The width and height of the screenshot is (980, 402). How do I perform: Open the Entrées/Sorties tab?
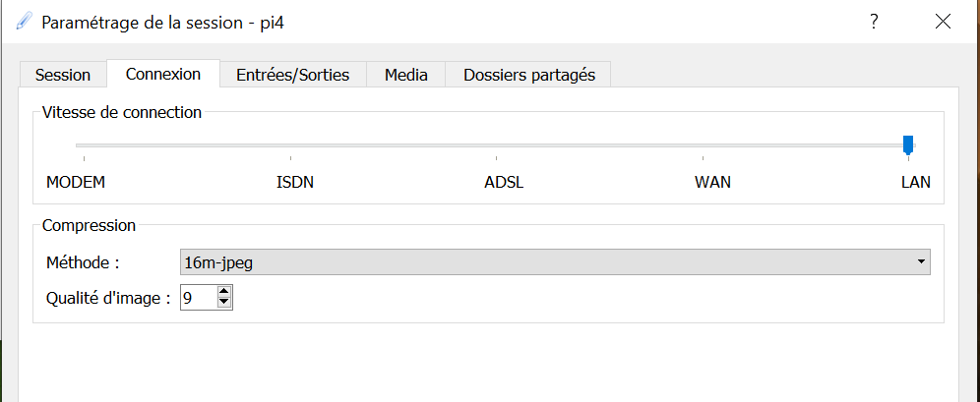[x=292, y=75]
